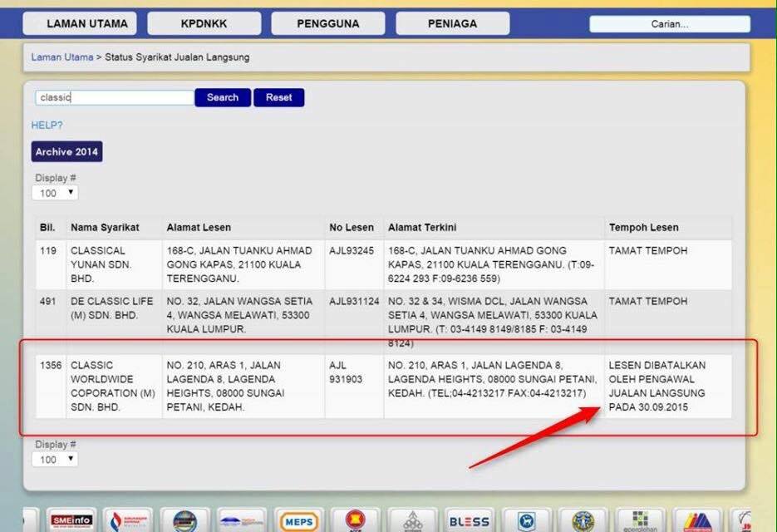Click TAMAT TEMPOH status for Classical Yunan

[x=648, y=251]
